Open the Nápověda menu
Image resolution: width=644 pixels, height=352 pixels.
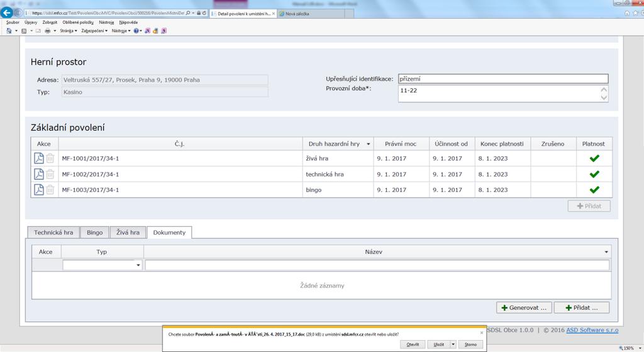[x=128, y=22]
